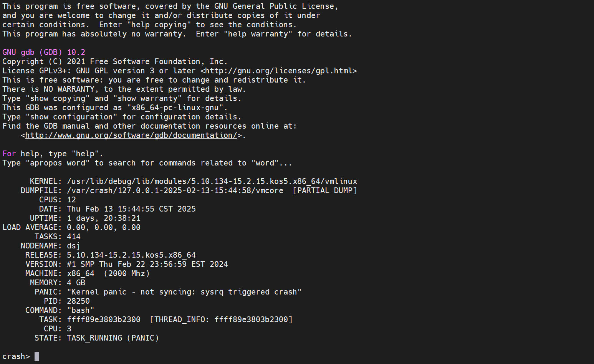Image resolution: width=594 pixels, height=364 pixels.
Task: Click the THREAD_INFO address in brackets
Action: pos(251,319)
